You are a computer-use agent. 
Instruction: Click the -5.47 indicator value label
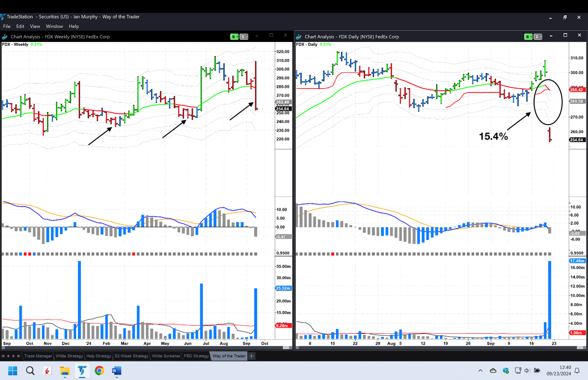click(x=283, y=237)
